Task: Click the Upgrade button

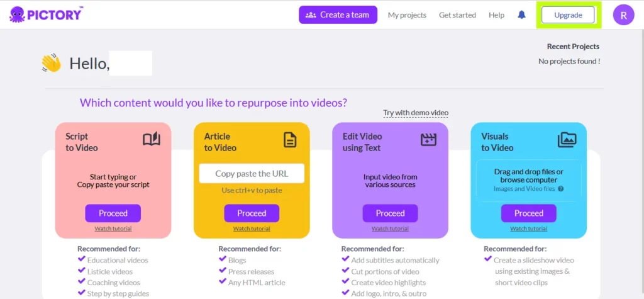Action: [568, 15]
